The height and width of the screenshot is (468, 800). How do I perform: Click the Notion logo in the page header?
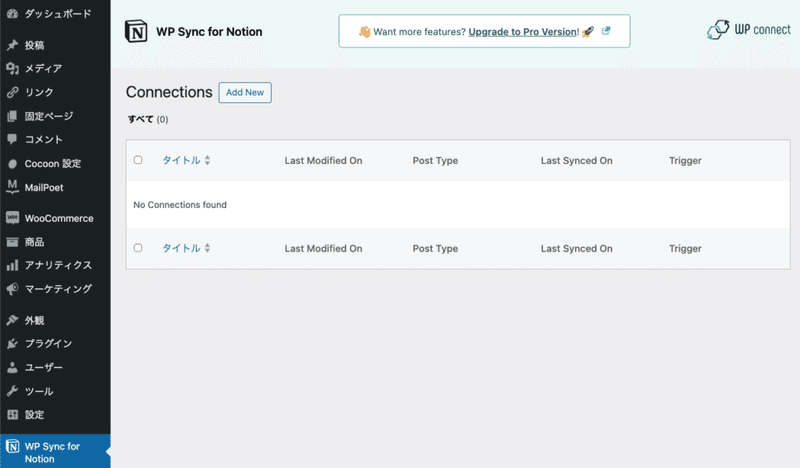[x=136, y=31]
